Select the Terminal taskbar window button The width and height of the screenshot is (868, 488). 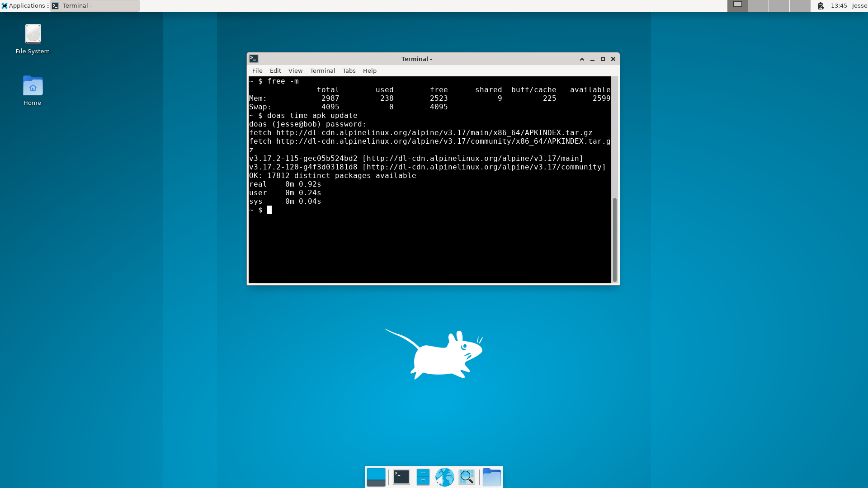coord(95,6)
